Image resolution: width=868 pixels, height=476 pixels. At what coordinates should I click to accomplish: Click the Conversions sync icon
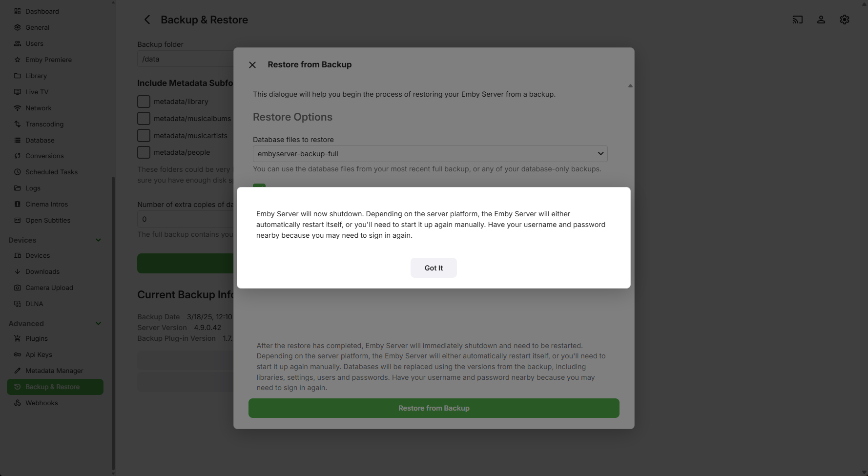[18, 156]
